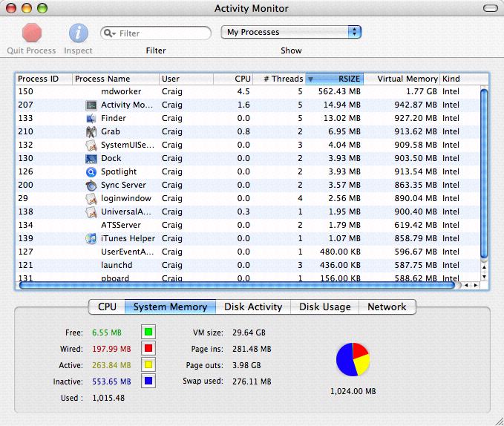The height and width of the screenshot is (426, 504).
Task: Sort by the User column header
Action: tap(186, 79)
